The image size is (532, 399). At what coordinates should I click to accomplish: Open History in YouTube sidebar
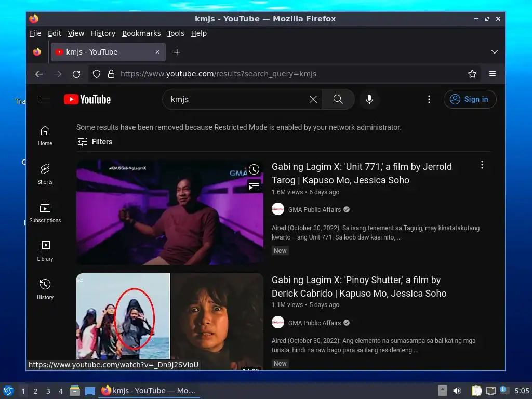pos(45,289)
